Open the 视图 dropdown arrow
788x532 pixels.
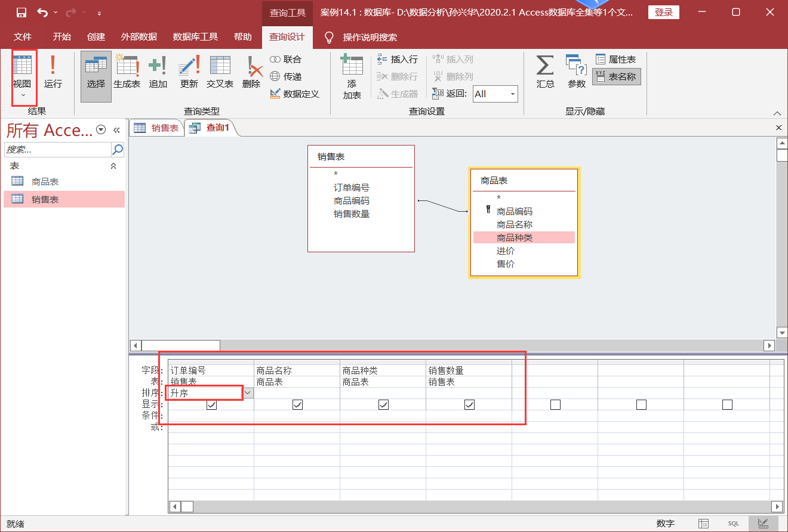(23, 95)
